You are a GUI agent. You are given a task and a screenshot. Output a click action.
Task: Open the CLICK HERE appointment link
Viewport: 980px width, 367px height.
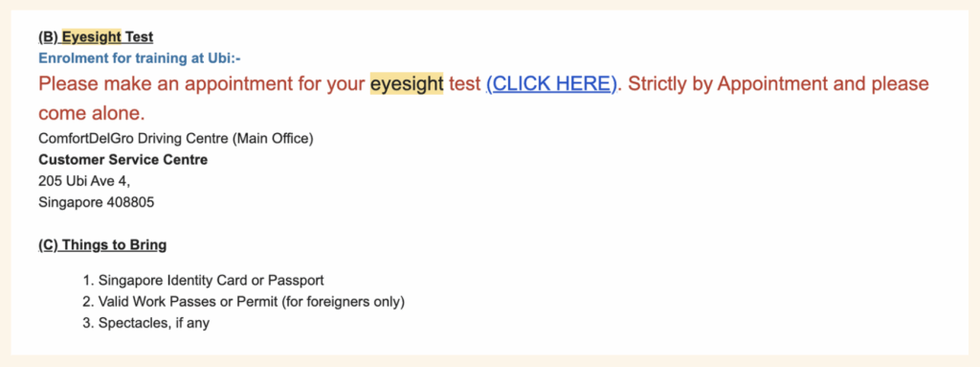point(552,84)
